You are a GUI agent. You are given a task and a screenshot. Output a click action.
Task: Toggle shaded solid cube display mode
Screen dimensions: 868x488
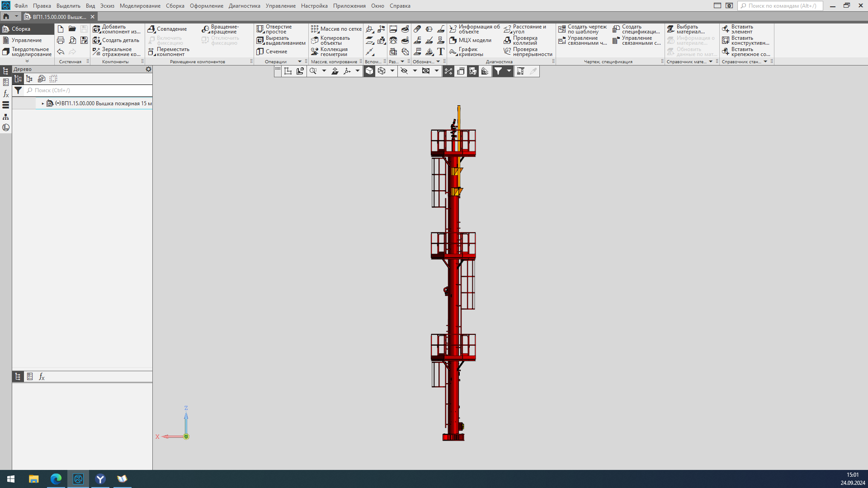click(x=369, y=71)
